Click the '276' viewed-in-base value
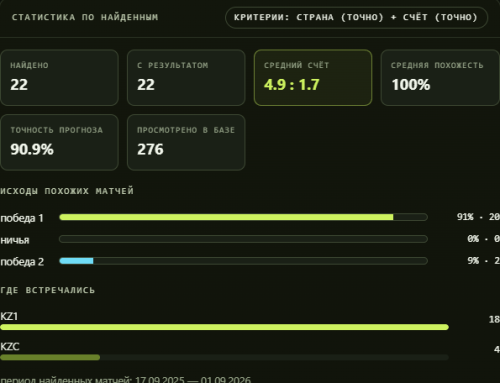The width and height of the screenshot is (500, 383). (150, 149)
